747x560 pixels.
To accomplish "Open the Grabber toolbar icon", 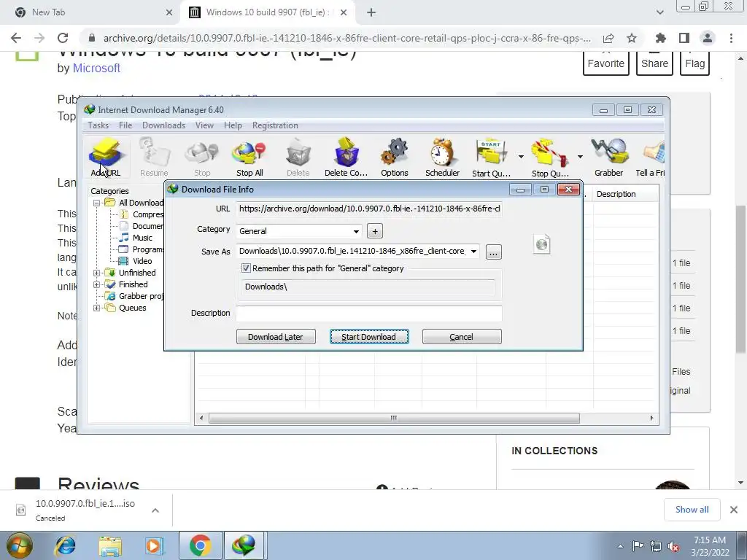I will 609,157.
